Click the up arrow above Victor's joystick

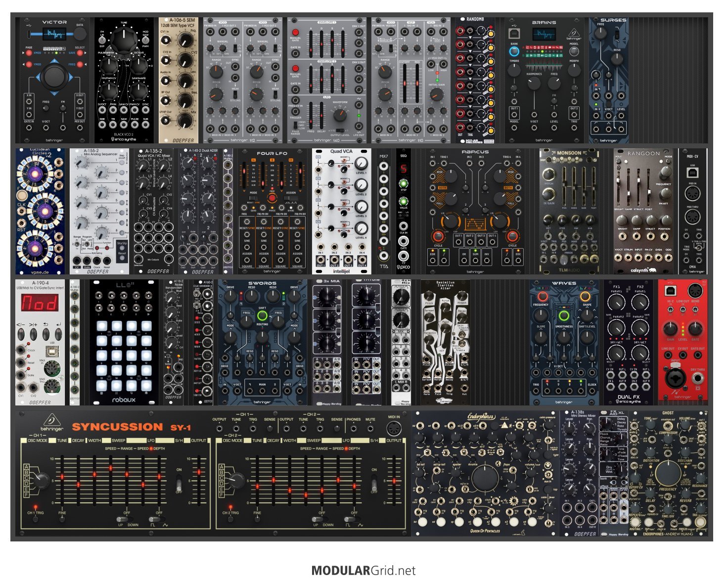(x=54, y=61)
